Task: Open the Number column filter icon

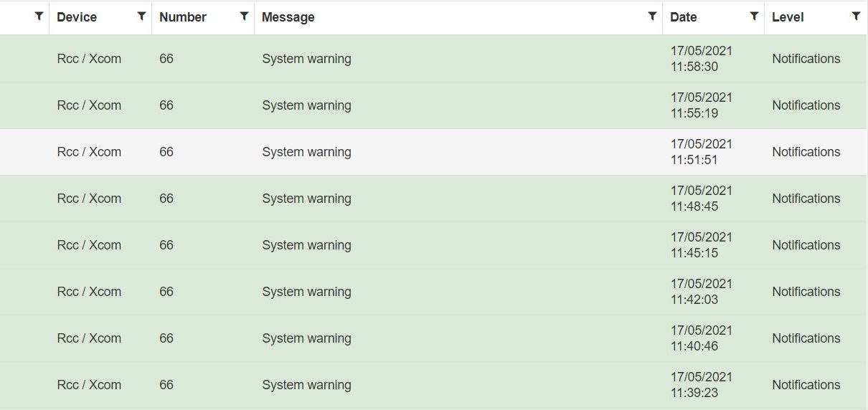Action: point(244,16)
